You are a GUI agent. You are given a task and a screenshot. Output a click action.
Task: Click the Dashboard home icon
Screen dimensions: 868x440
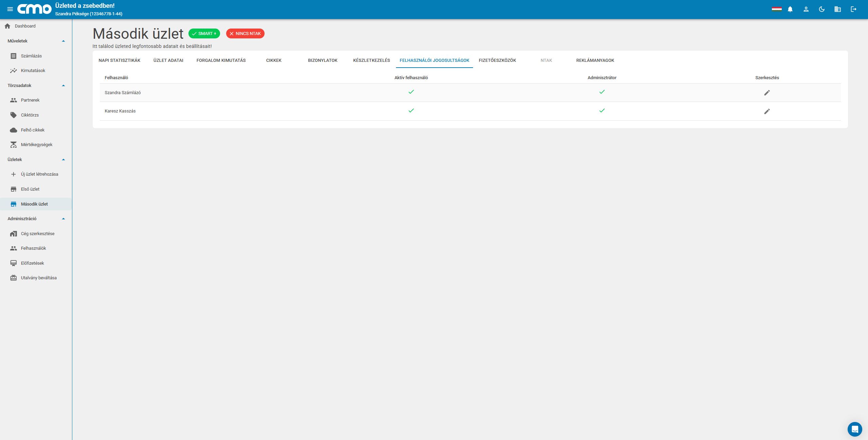coord(7,26)
